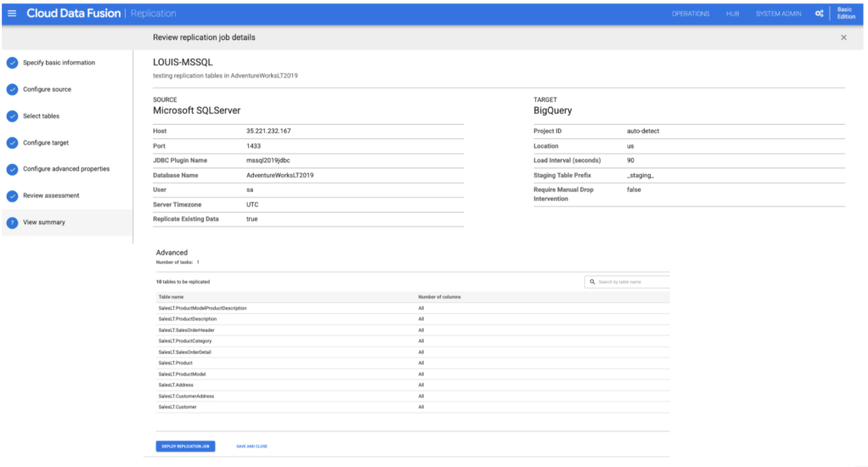Click the Save and Close link
This screenshot has height=467, width=868.
pos(251,446)
